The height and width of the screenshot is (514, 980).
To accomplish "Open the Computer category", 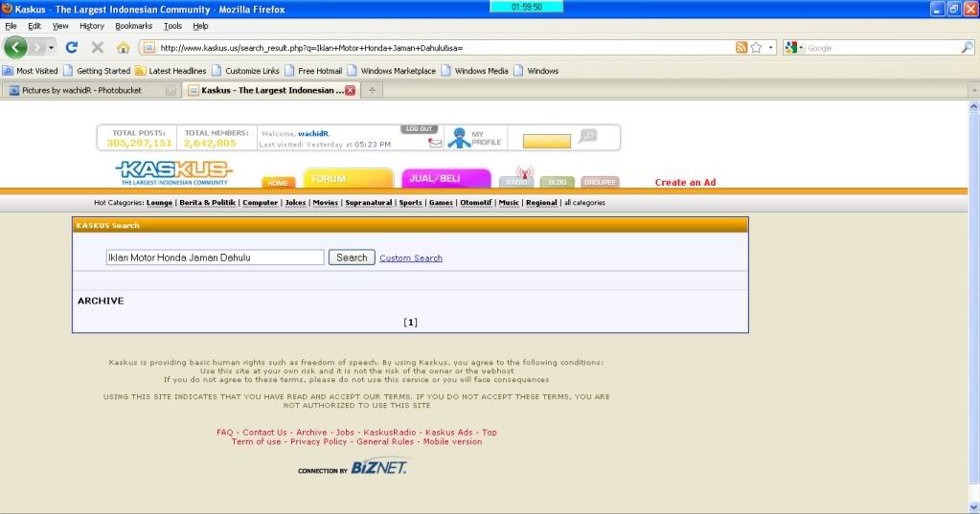I will (260, 202).
